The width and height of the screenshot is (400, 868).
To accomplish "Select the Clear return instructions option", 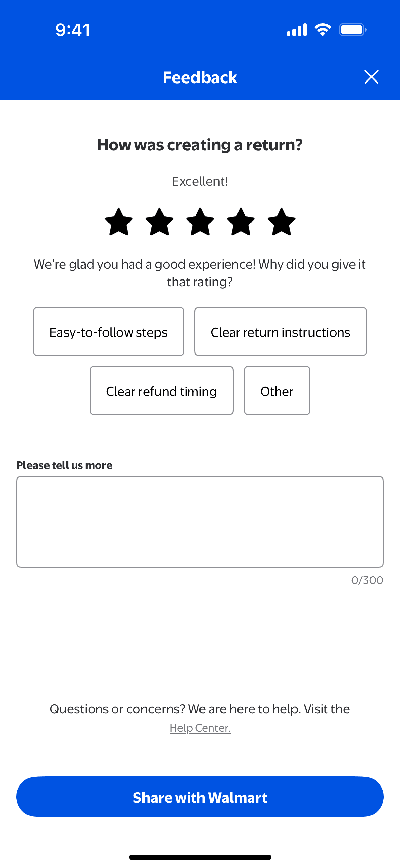I will (281, 332).
